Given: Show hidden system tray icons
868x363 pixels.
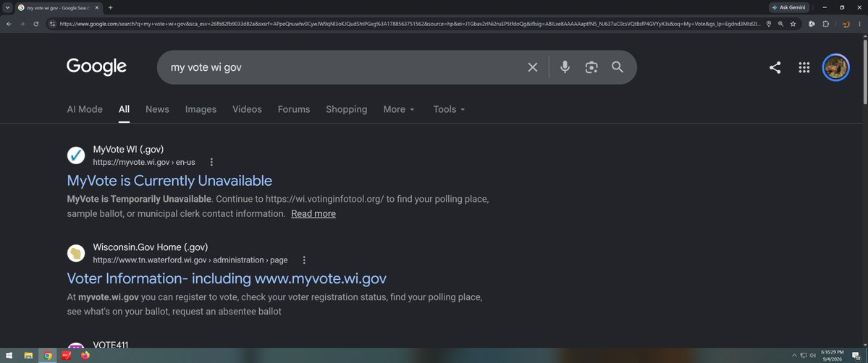Looking at the screenshot, I should 795,355.
